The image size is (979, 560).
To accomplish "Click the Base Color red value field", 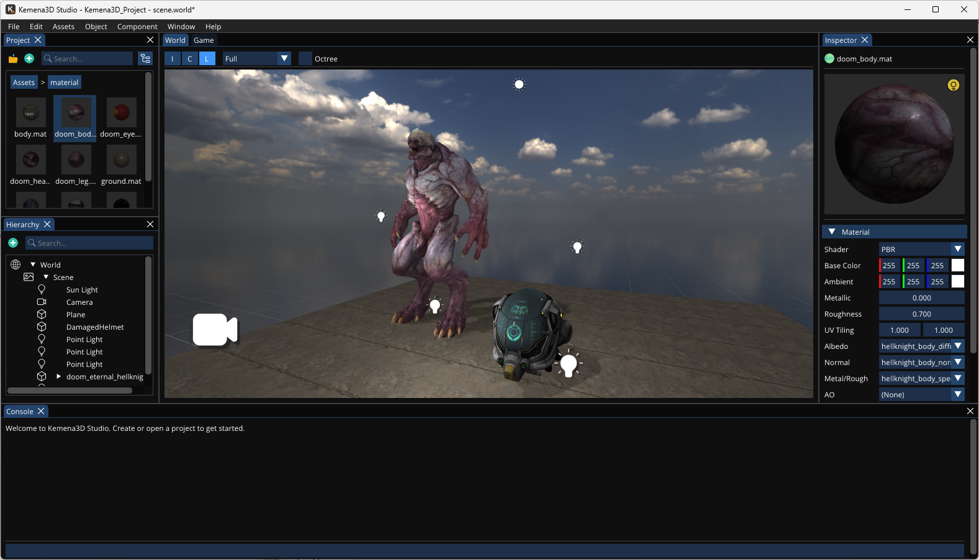I will [889, 265].
